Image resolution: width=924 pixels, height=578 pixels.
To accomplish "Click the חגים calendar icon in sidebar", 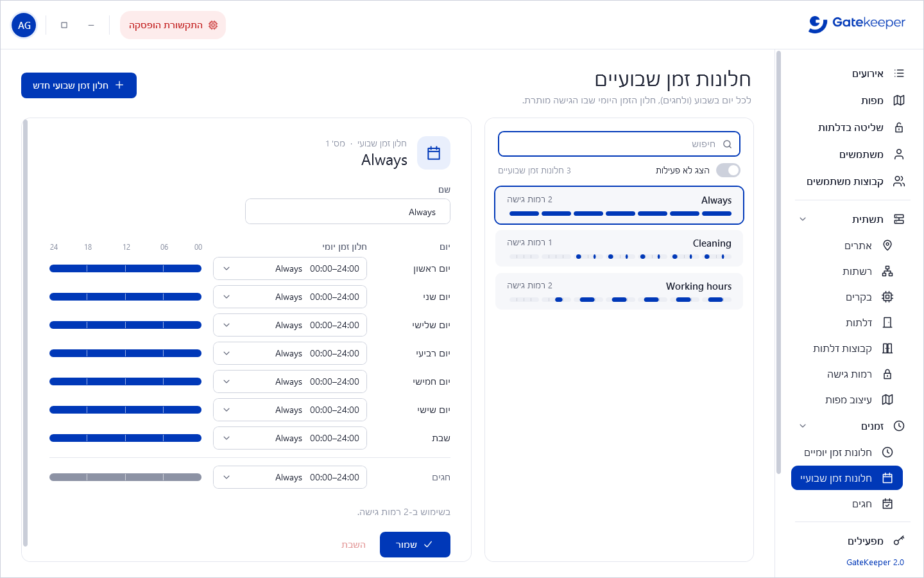I will tap(887, 504).
